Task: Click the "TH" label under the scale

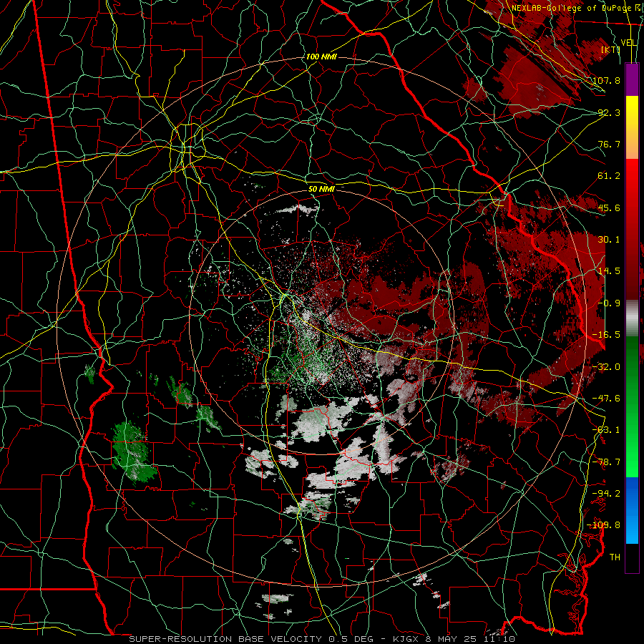Action: pos(615,557)
